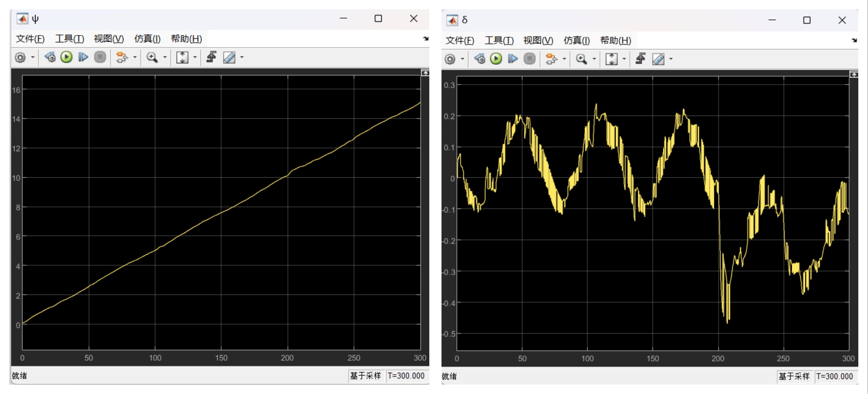Open 视图(V) menu in ψ scope window
The height and width of the screenshot is (394, 868).
(109, 39)
